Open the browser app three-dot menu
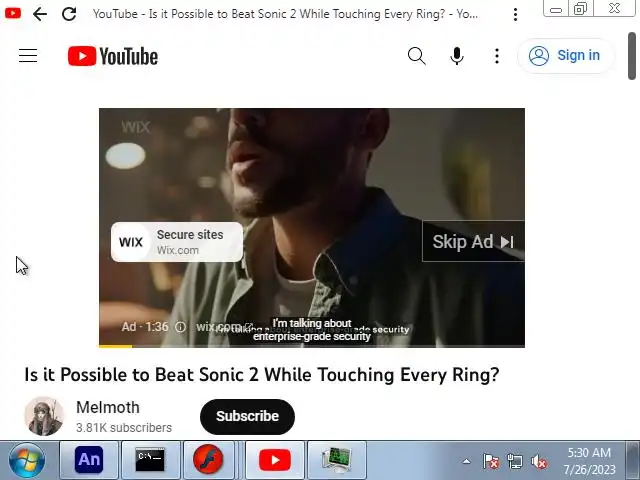 point(516,15)
